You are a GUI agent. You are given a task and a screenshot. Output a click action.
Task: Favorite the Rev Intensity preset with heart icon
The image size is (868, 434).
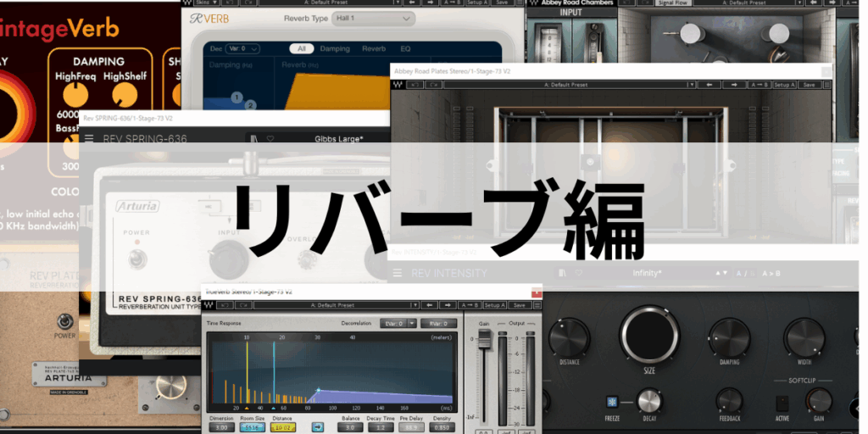(x=577, y=273)
